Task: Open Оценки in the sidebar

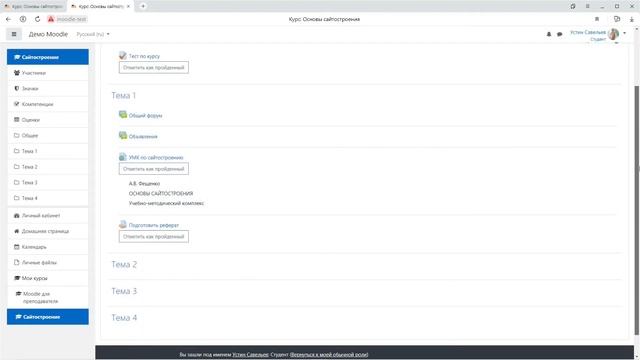Action: 48,120
